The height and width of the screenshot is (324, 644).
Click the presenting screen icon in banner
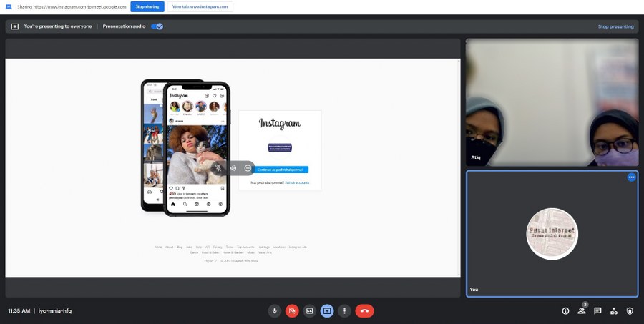pyautogui.click(x=15, y=26)
